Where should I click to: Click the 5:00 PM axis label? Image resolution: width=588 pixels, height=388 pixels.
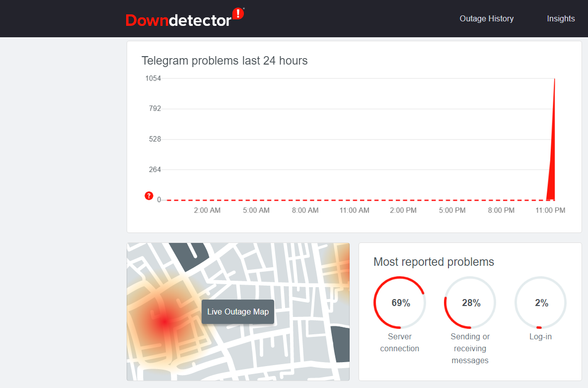coord(452,210)
